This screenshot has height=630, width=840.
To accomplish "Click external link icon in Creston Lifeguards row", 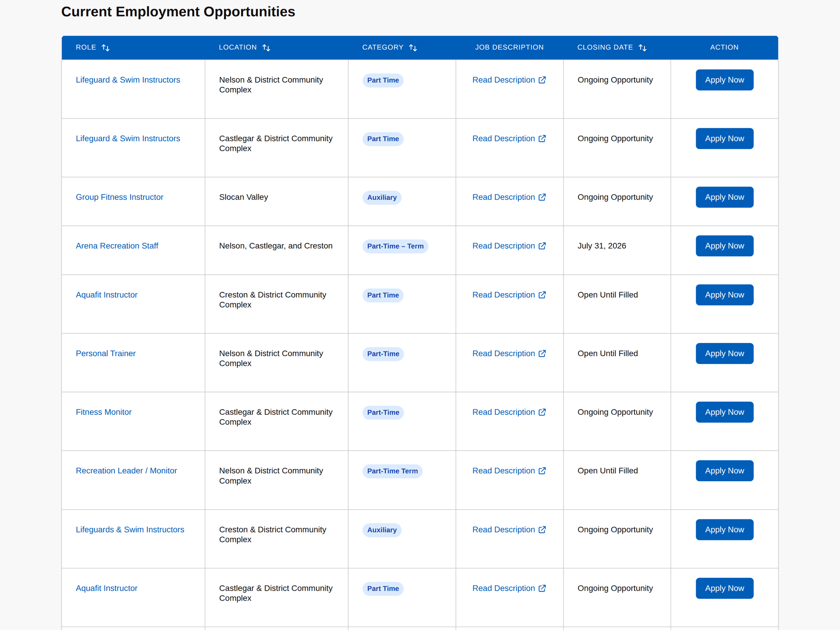I will [542, 530].
